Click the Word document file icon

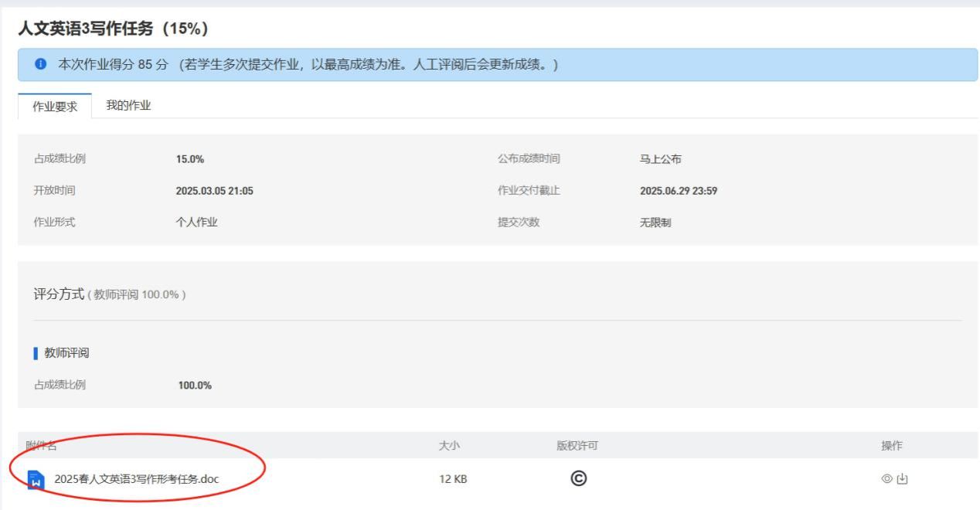(36, 479)
